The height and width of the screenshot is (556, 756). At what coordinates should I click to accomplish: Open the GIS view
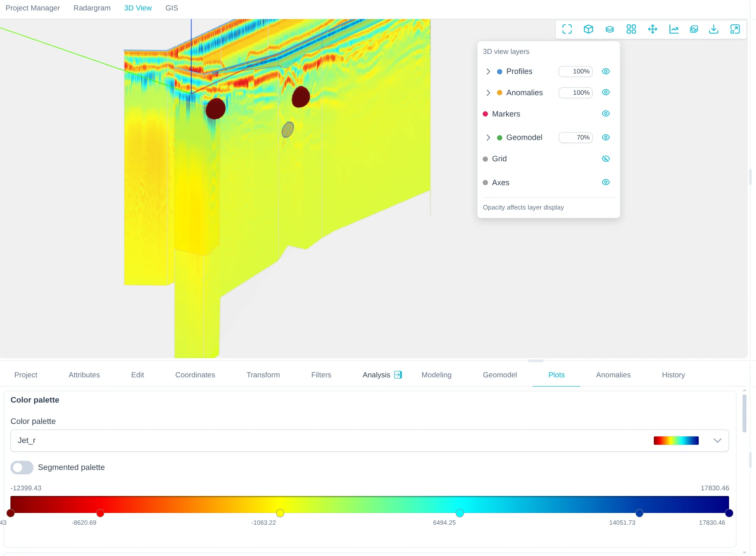172,8
